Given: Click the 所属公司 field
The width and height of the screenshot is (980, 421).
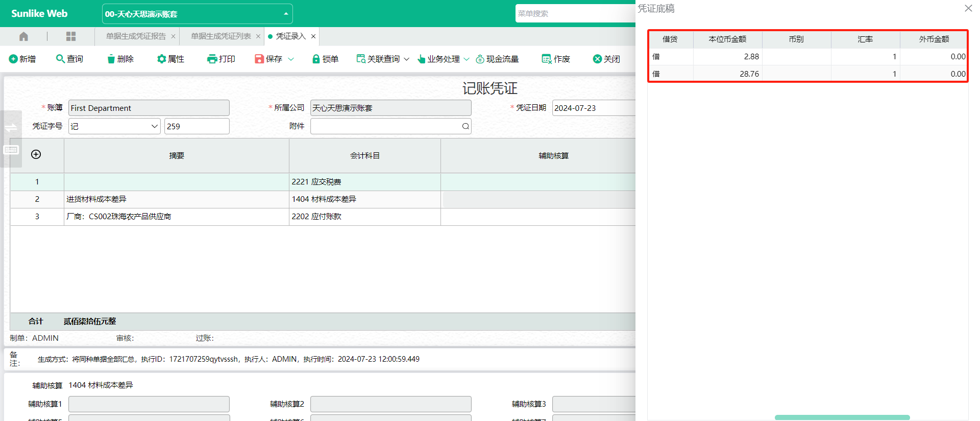Looking at the screenshot, I should 391,108.
